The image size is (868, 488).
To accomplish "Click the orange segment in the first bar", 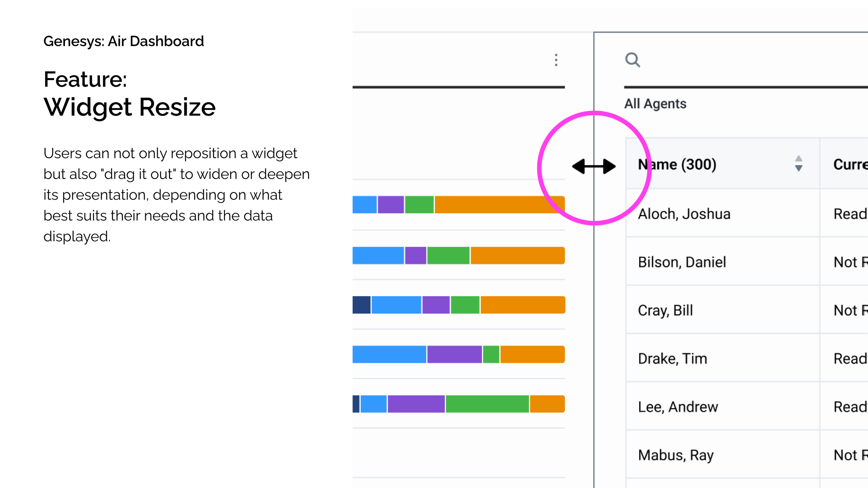I will click(x=493, y=205).
